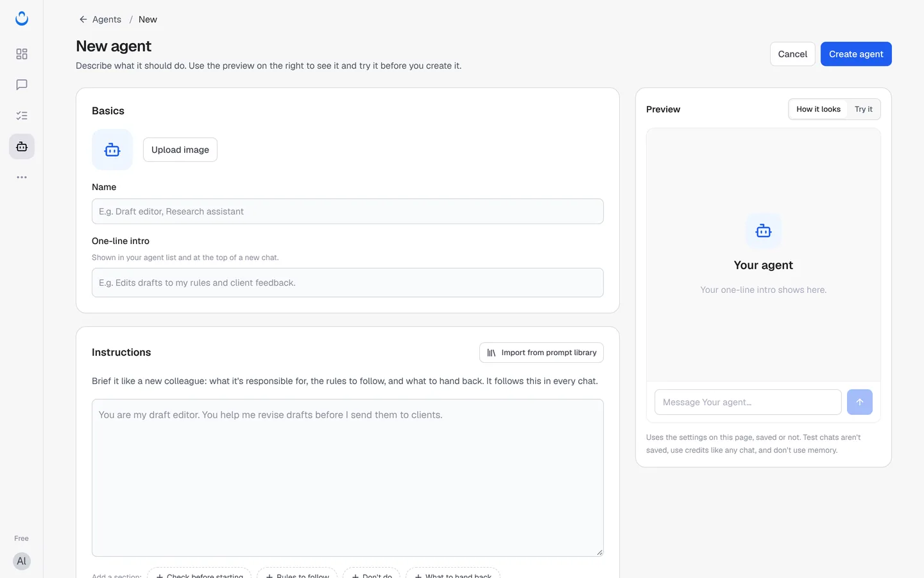Add the Don't do section
The image size is (924, 578).
pos(372,574)
